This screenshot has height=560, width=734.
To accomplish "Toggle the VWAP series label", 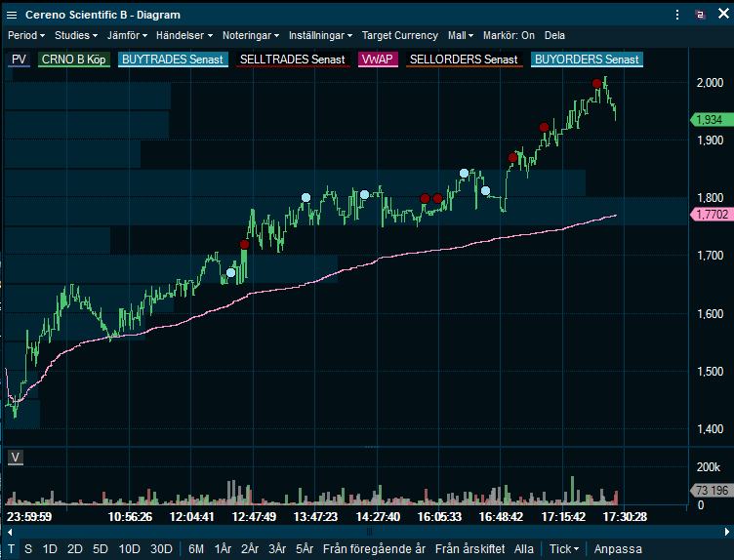I will click(x=378, y=60).
